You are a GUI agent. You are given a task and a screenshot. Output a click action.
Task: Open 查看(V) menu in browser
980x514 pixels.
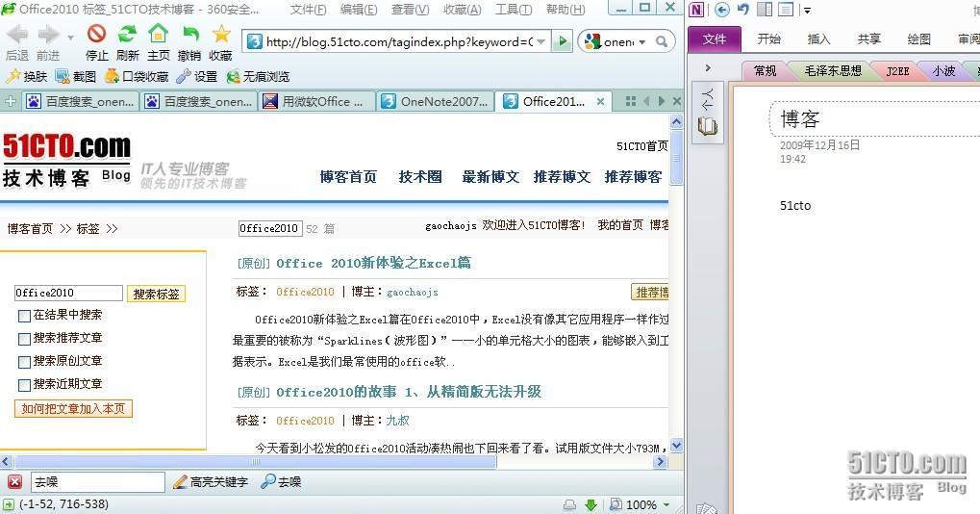pos(410,10)
